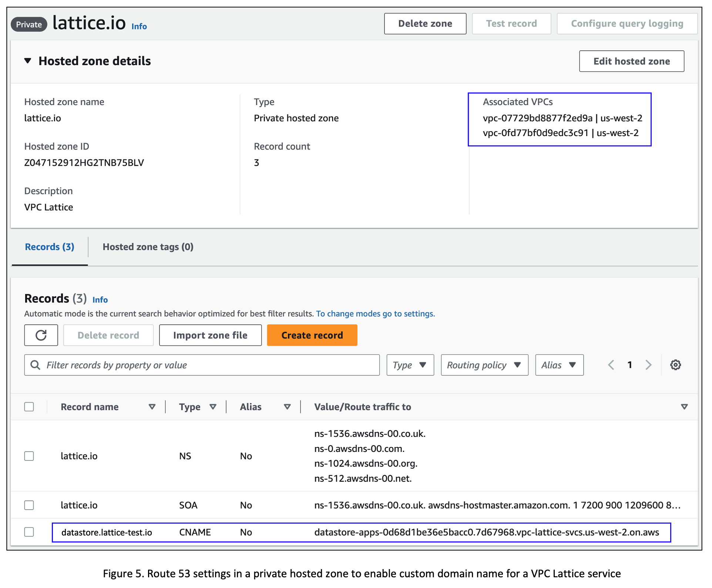Select the Records (3) tab
The image size is (712, 588).
coord(50,247)
